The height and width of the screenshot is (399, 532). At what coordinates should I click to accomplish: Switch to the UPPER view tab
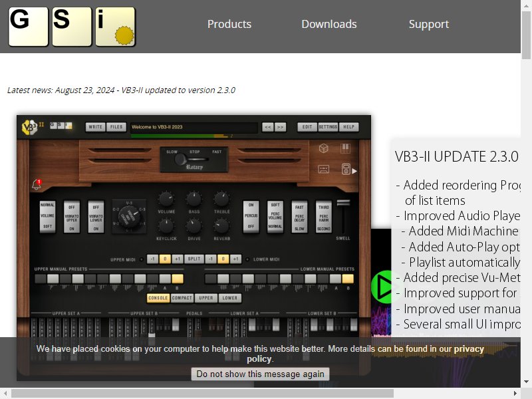[206, 298]
